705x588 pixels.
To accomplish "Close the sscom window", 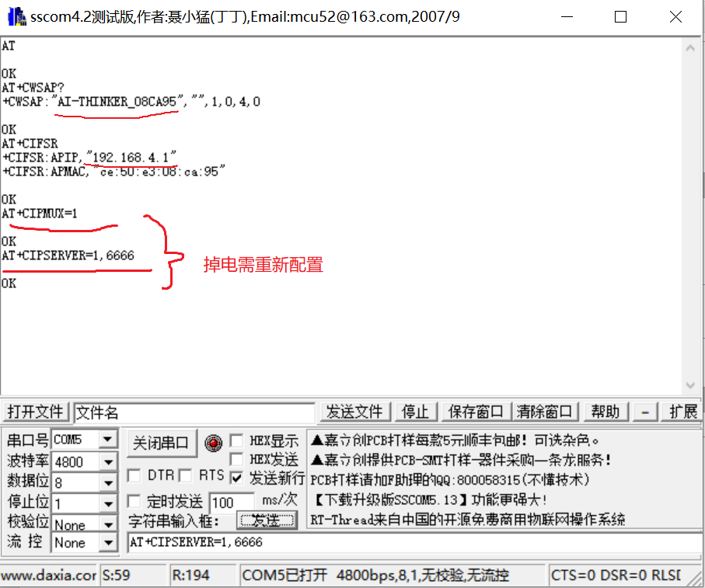I will click(x=675, y=17).
